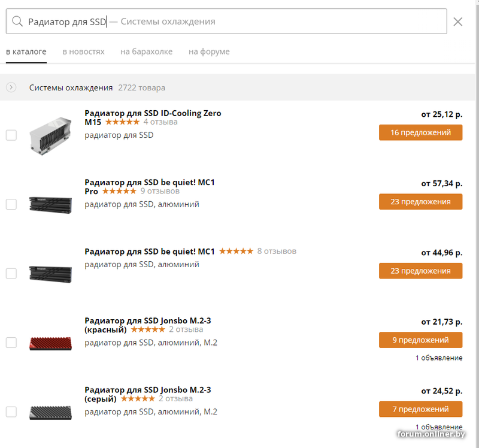Click the red Jonsbo M.2-3 image
This screenshot has height=448, width=479.
point(50,343)
